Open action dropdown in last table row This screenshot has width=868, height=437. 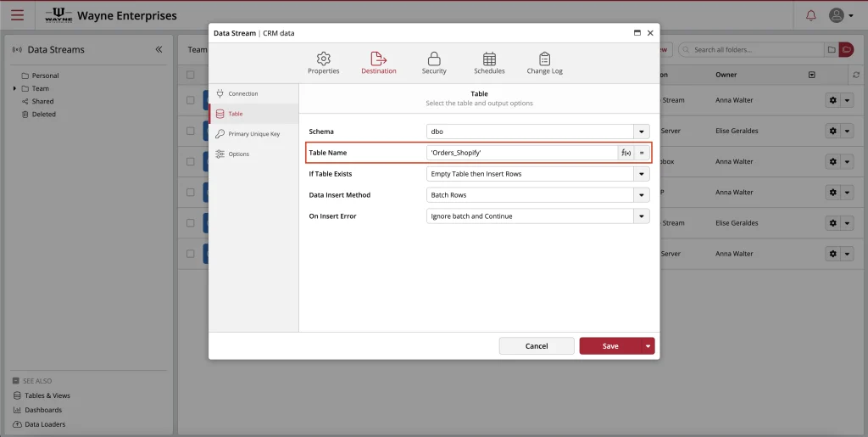coord(847,254)
